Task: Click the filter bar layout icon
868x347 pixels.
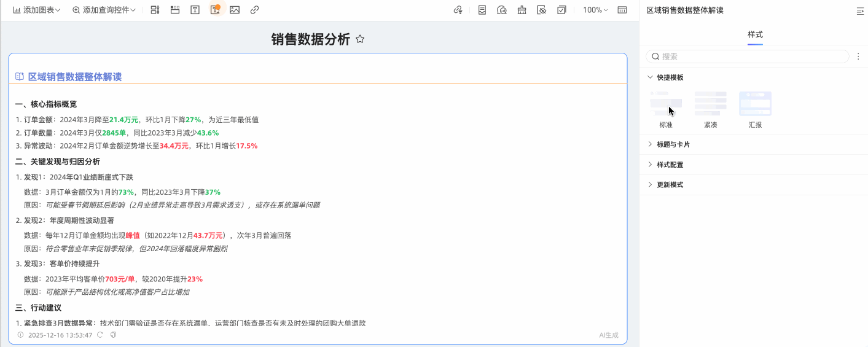Action: click(x=155, y=10)
